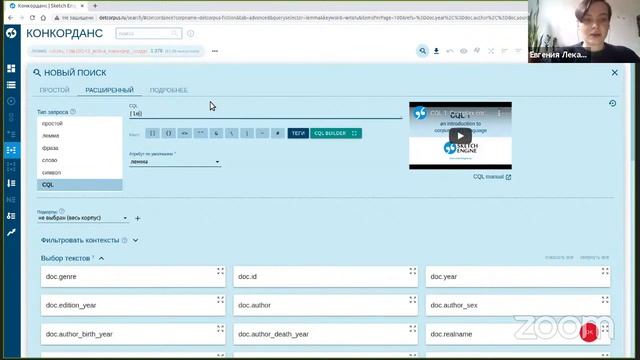Click the history icon in search panel

[612, 103]
